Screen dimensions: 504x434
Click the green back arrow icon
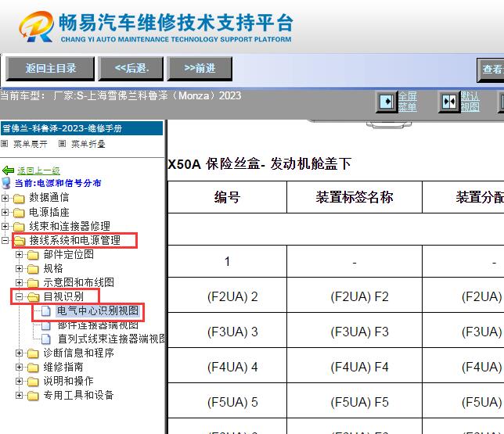tap(8, 170)
